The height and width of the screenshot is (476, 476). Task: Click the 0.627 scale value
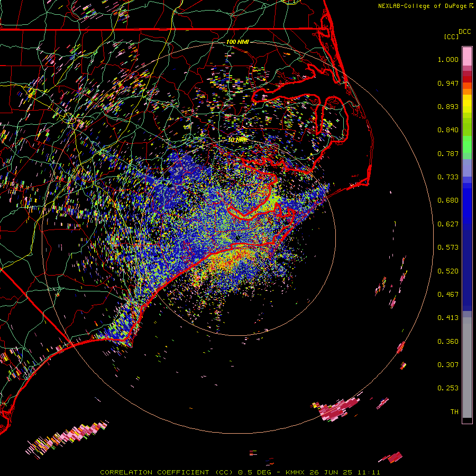(x=448, y=224)
